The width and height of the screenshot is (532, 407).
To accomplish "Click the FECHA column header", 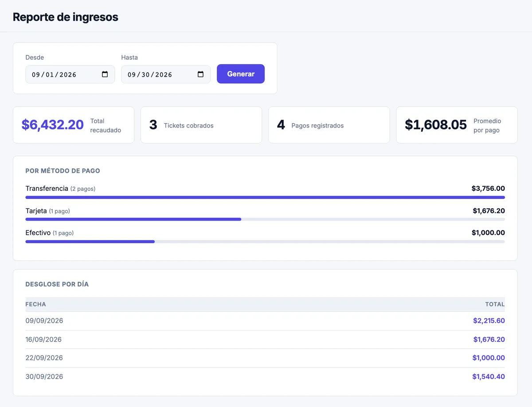I will click(35, 304).
